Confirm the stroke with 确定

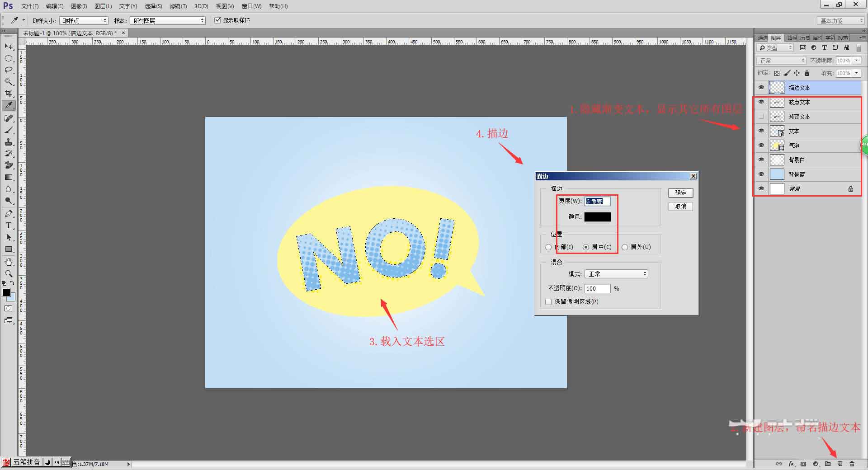pyautogui.click(x=681, y=193)
